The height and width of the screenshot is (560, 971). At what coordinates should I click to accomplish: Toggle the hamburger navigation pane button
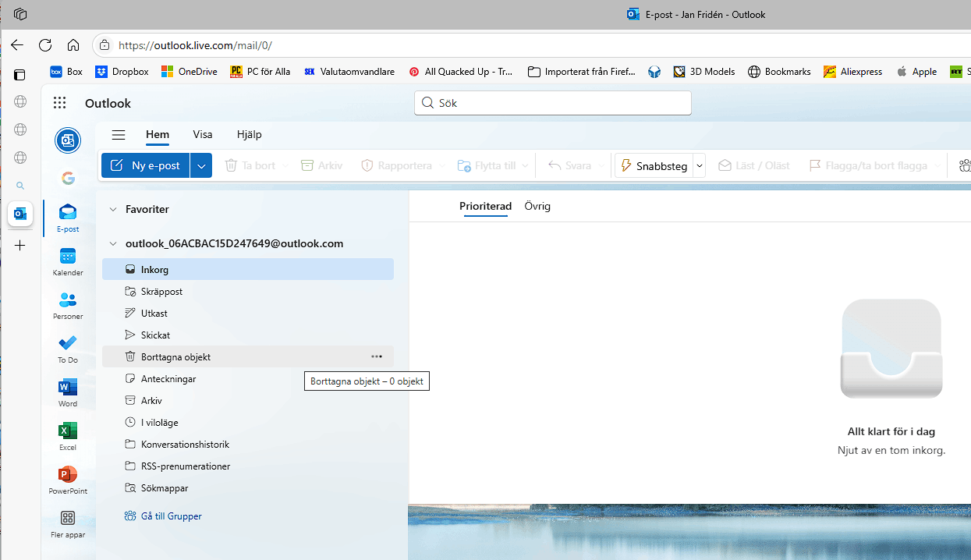pos(118,134)
